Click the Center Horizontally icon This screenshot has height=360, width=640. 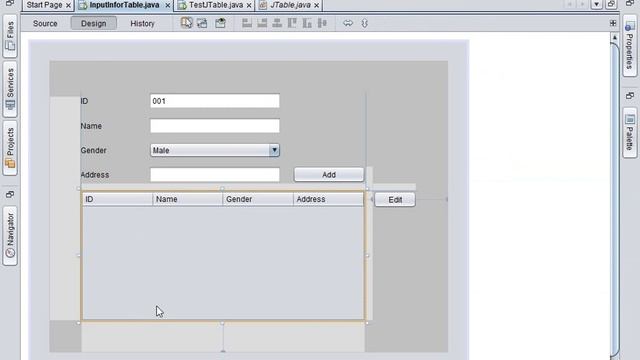(277, 23)
